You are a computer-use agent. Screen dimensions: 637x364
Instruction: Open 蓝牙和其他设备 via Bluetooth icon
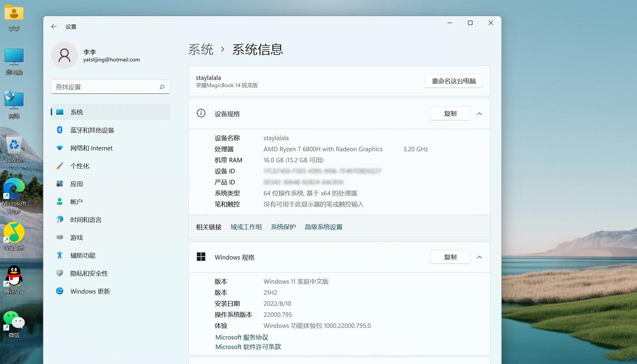pyautogui.click(x=59, y=130)
